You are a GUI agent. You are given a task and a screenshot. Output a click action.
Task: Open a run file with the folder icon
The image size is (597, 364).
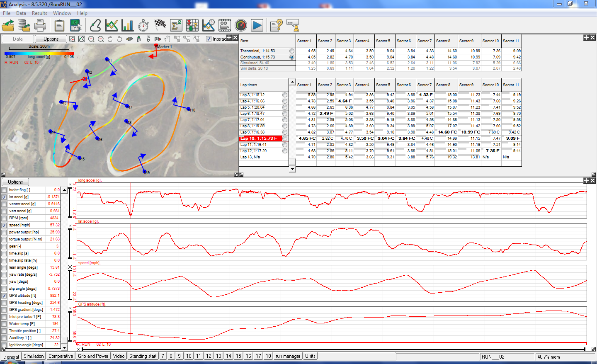pyautogui.click(x=8, y=26)
